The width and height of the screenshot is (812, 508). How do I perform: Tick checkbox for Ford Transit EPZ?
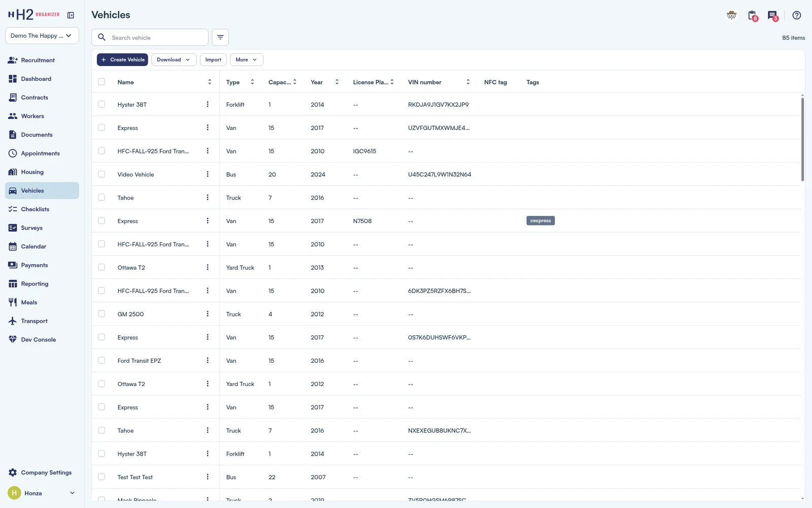coord(101,360)
